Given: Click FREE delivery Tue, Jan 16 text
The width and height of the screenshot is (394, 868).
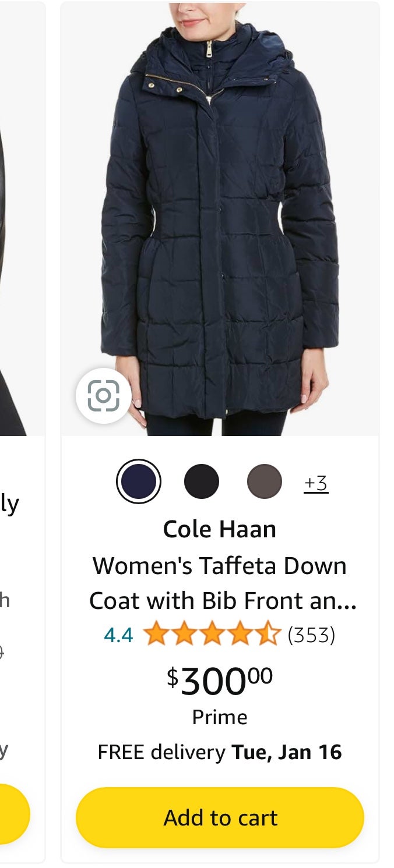Looking at the screenshot, I should (x=220, y=752).
